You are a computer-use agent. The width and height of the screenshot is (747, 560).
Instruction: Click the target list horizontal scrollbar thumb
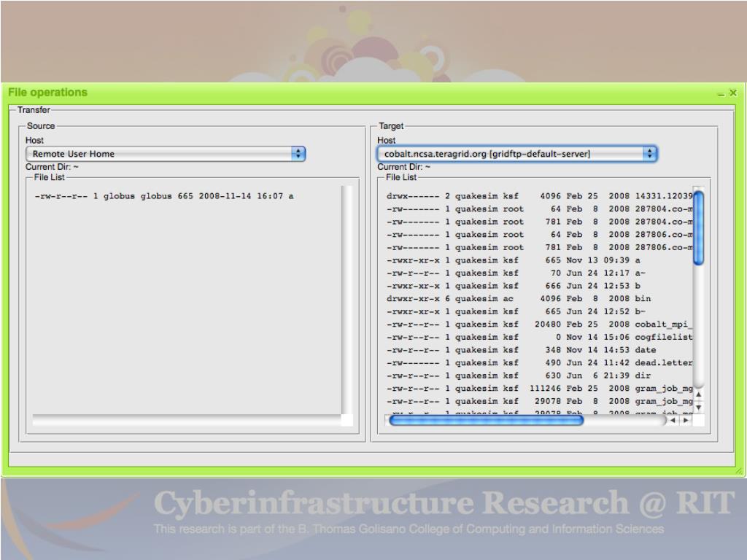(486, 421)
